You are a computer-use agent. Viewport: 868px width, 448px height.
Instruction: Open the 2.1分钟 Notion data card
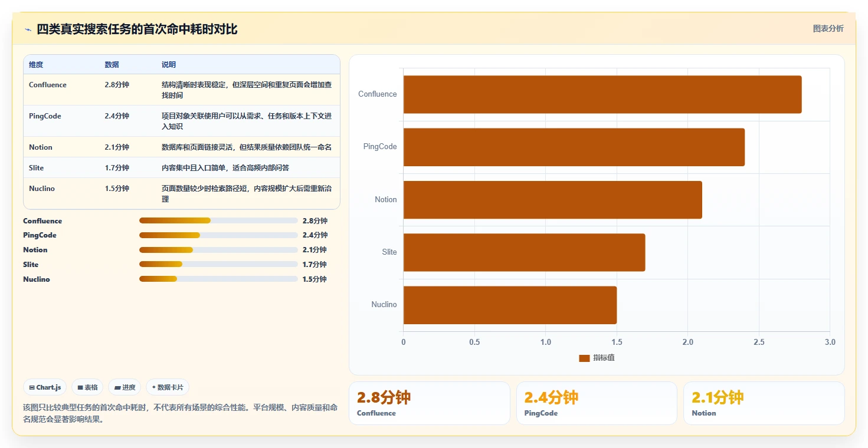pos(764,403)
